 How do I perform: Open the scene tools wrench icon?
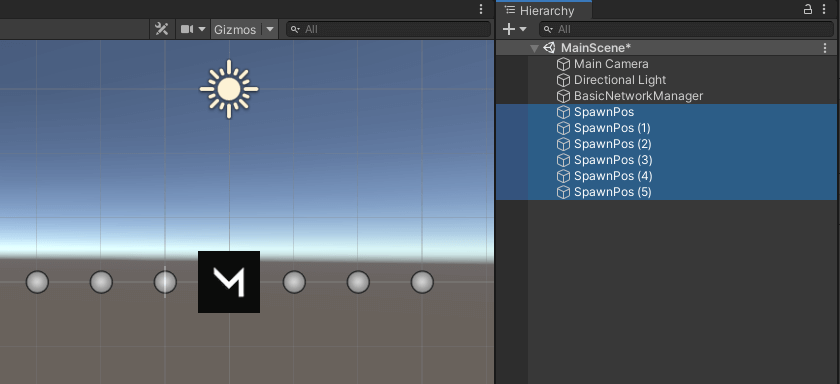click(x=161, y=29)
